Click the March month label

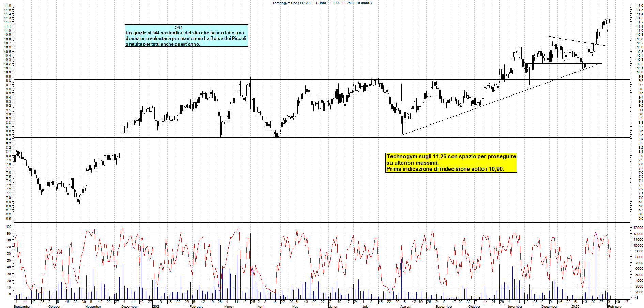click(229, 306)
